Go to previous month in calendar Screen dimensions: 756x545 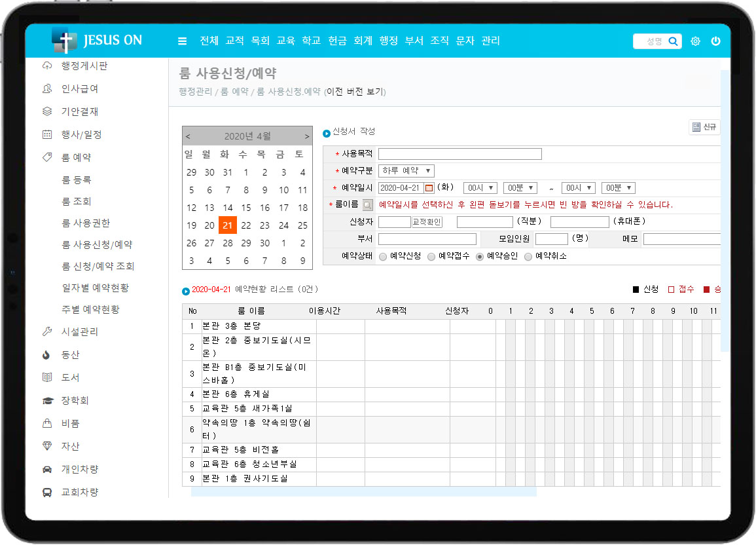click(189, 136)
